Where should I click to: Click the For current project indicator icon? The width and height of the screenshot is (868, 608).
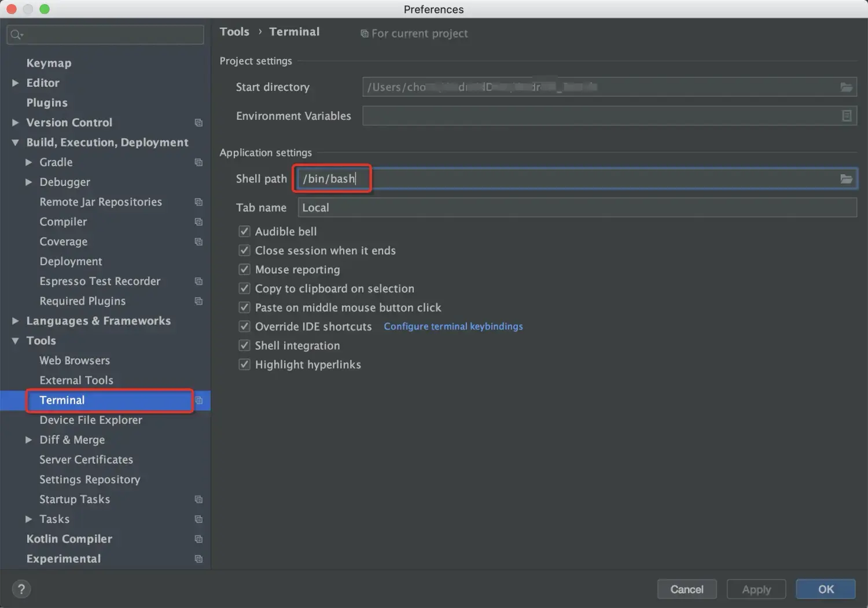[x=365, y=34]
